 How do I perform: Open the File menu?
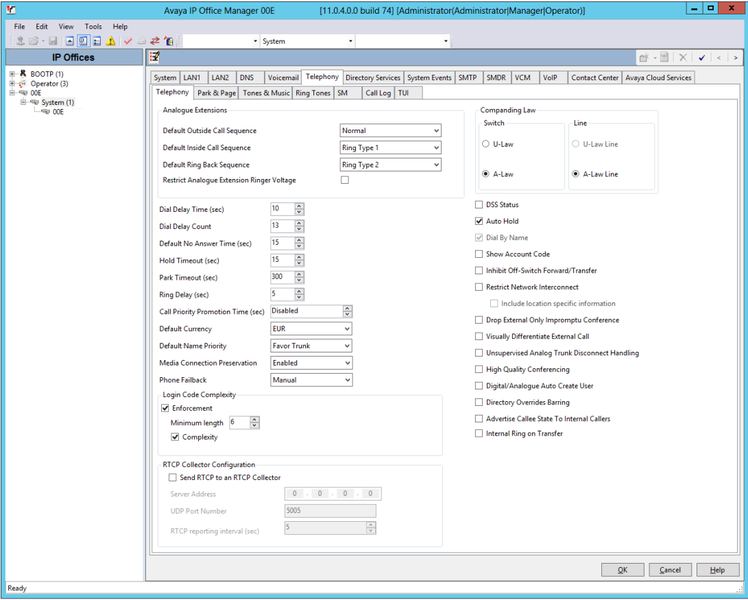(x=20, y=27)
